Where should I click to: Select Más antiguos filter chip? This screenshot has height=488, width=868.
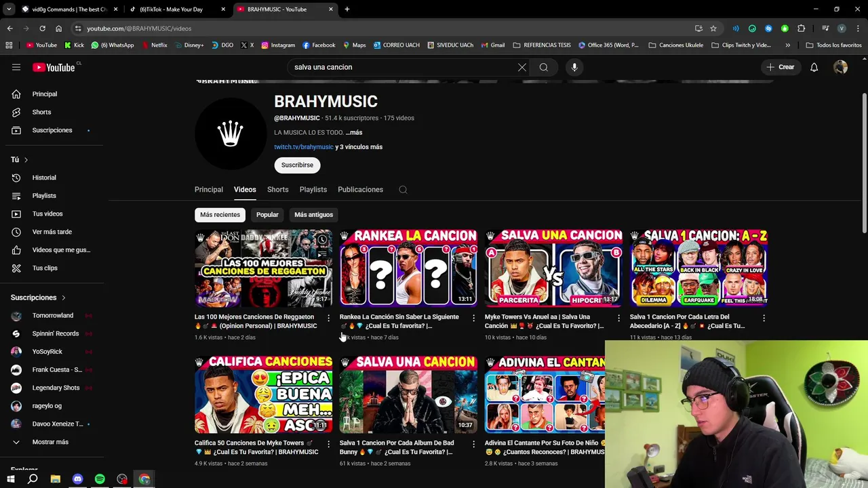[x=313, y=215]
